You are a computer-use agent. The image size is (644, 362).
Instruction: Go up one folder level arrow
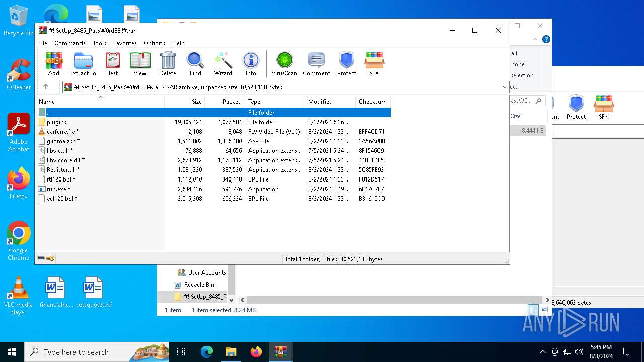click(46, 87)
